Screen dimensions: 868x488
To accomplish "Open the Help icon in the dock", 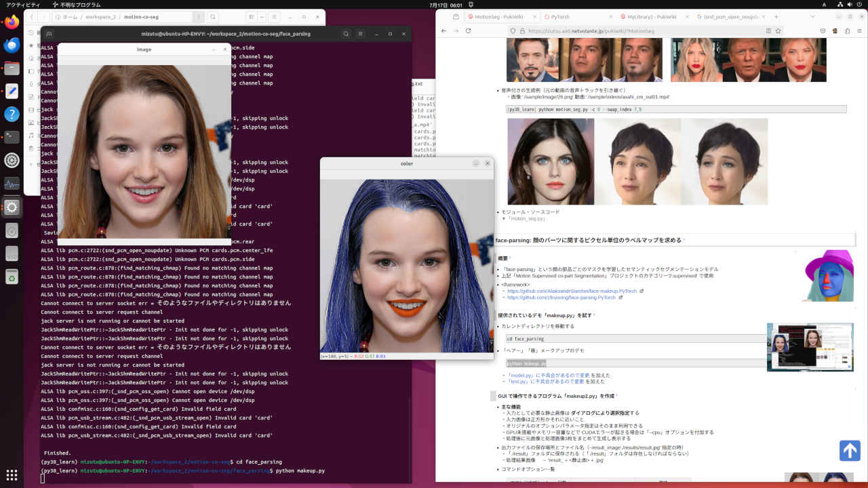I will click(12, 114).
